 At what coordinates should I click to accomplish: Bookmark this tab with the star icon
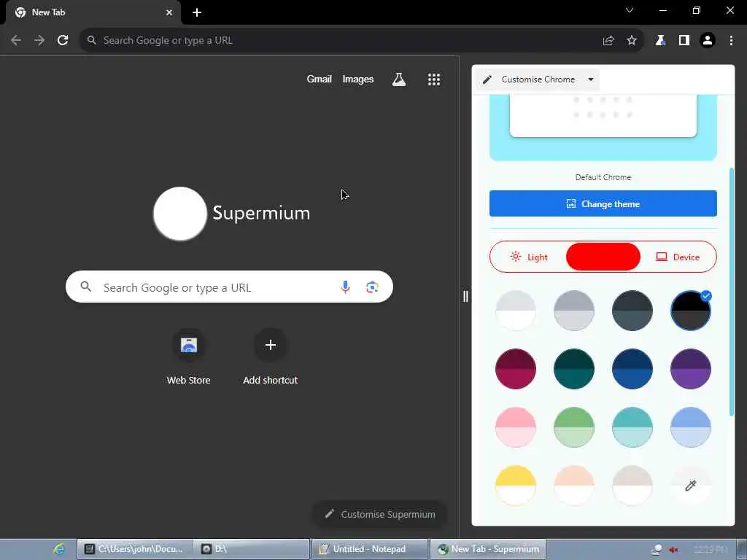[632, 41]
